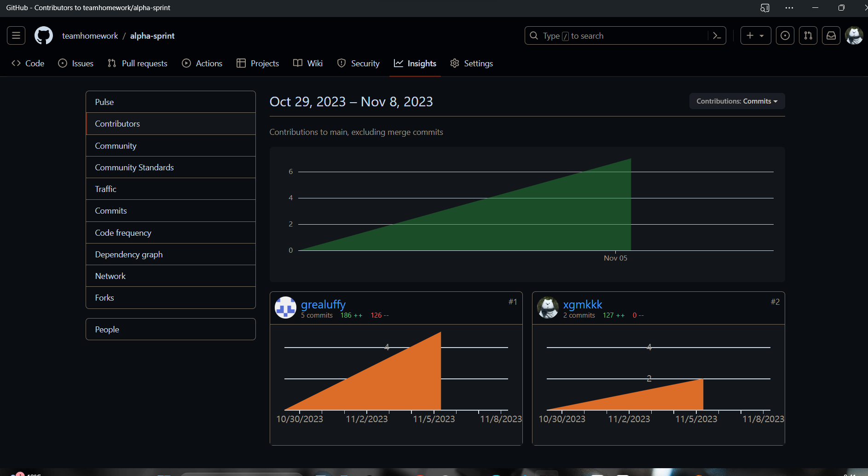Click the cast icon in title bar
868x476 pixels.
pos(765,8)
